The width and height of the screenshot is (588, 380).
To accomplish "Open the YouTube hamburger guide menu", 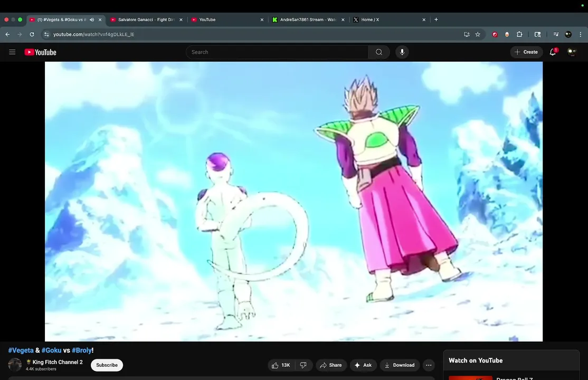I will pyautogui.click(x=12, y=52).
